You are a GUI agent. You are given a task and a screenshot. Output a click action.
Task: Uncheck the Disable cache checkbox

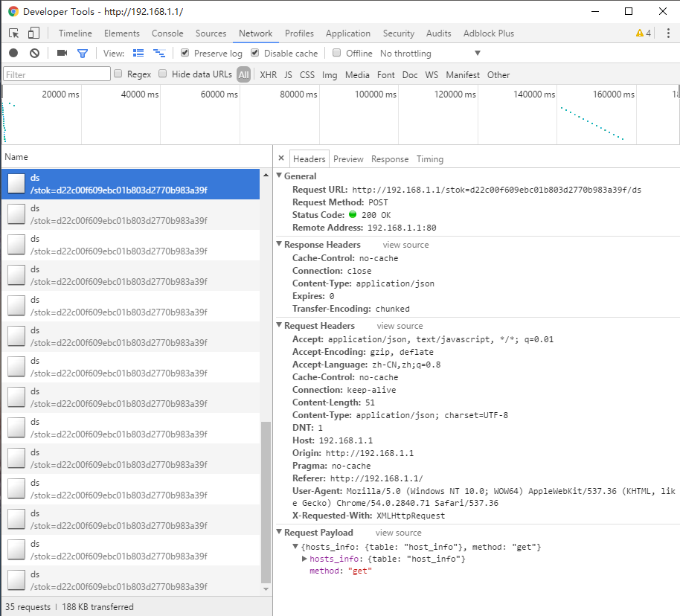(255, 54)
